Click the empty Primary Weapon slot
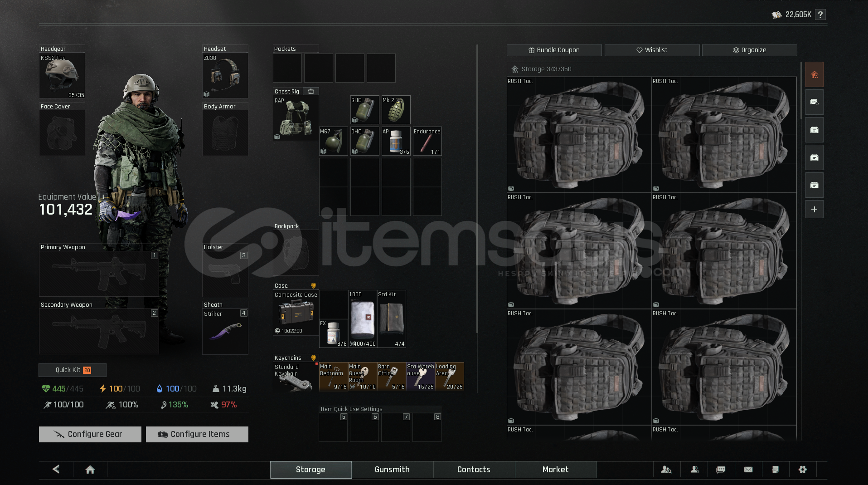868x485 pixels. point(99,274)
